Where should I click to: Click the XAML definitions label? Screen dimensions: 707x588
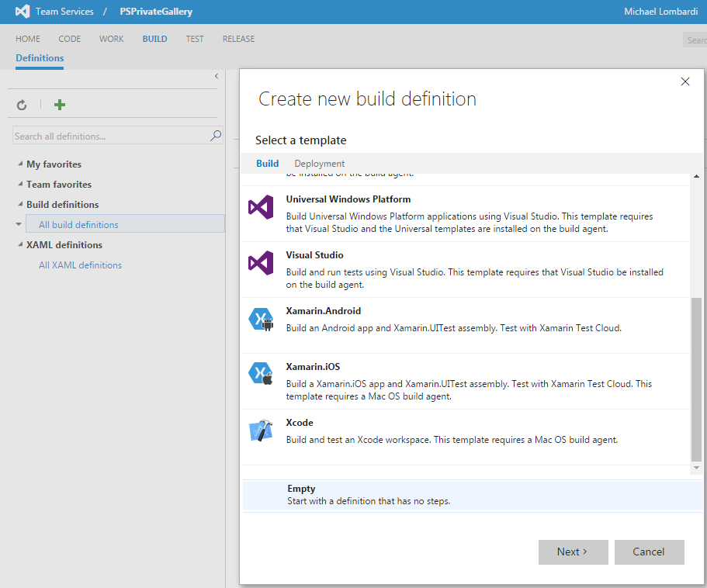(x=64, y=245)
